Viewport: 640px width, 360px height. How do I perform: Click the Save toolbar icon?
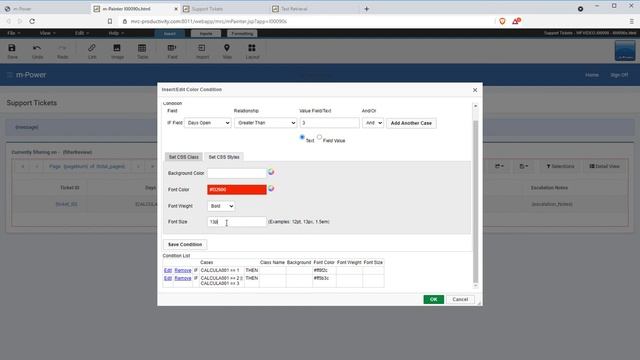point(12,51)
